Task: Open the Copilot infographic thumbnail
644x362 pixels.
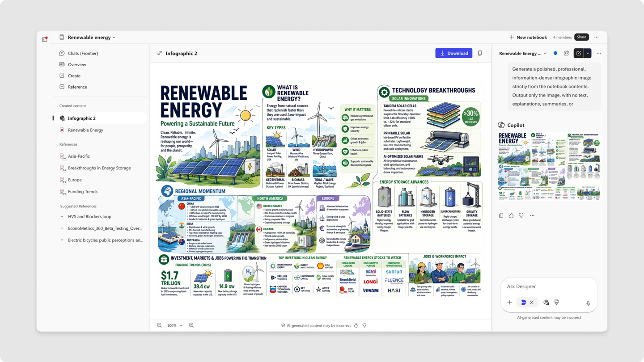Action: [549, 166]
